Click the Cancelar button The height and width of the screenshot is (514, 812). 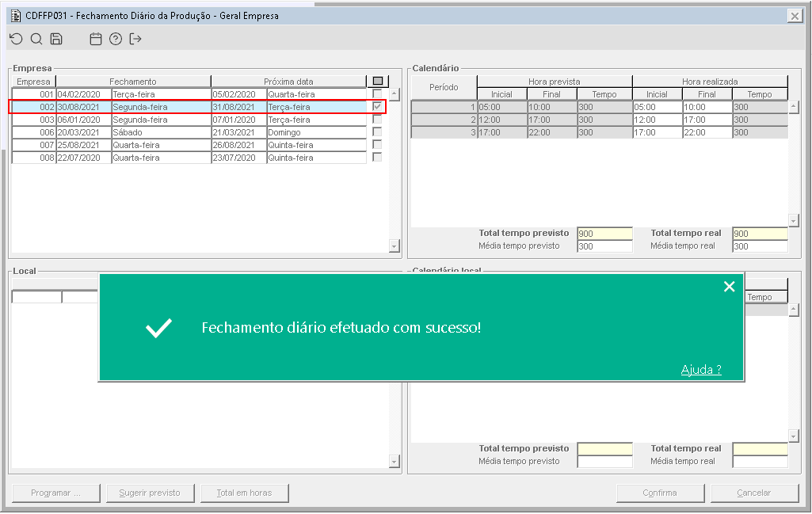click(754, 493)
